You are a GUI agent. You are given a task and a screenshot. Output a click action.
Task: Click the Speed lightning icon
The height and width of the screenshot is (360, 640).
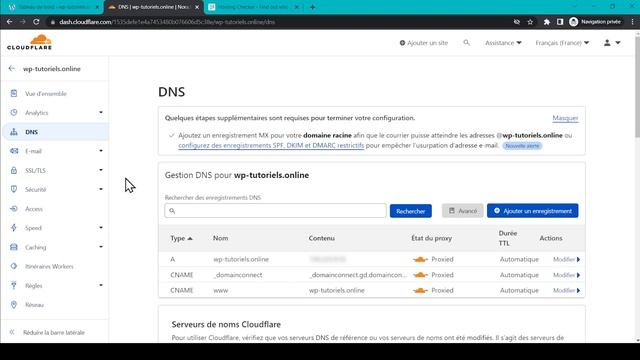pos(14,228)
